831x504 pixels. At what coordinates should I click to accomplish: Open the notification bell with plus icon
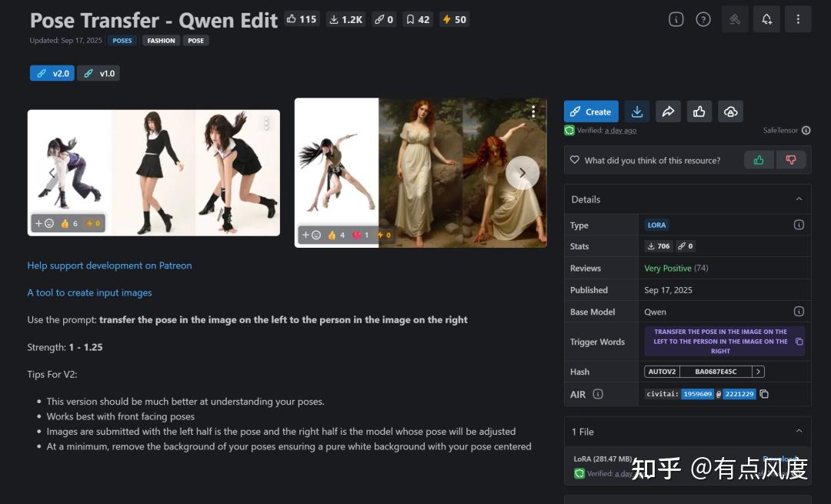pos(766,19)
